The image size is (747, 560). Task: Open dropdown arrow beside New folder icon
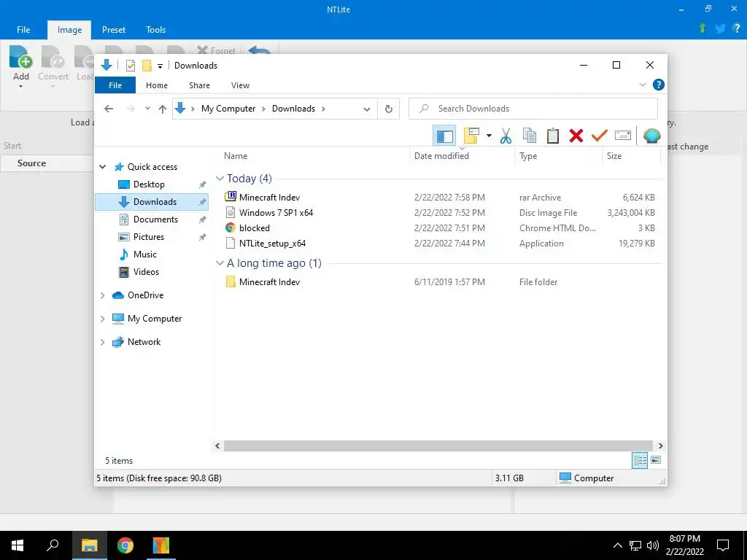coord(489,136)
